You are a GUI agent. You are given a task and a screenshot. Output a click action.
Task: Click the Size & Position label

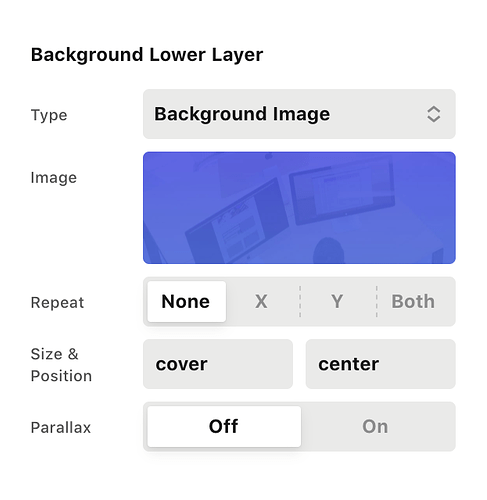coord(61,365)
